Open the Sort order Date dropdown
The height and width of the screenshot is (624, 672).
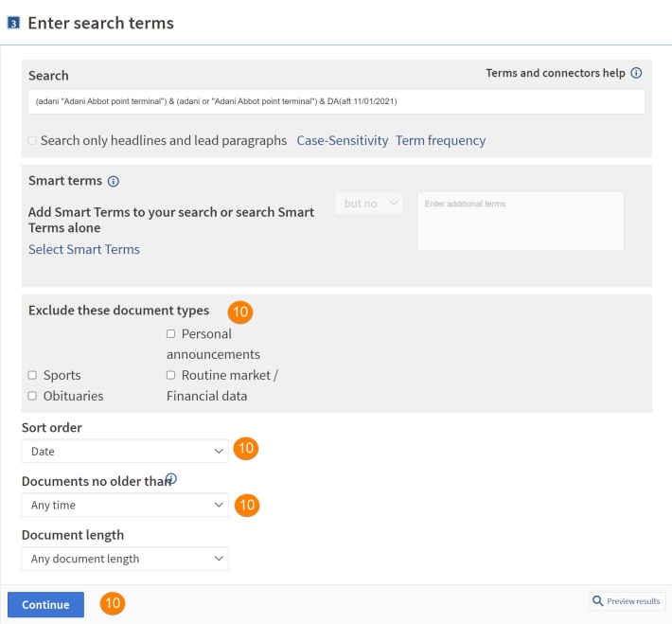tap(125, 451)
